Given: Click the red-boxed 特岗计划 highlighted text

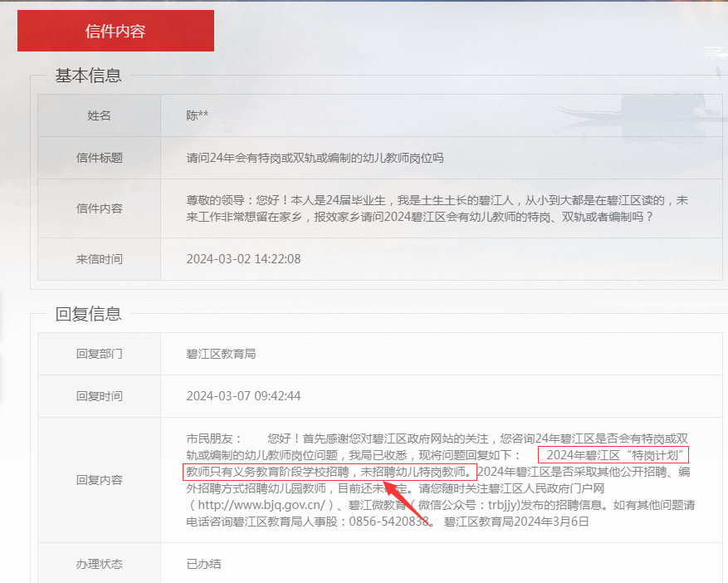Looking at the screenshot, I should (613, 455).
